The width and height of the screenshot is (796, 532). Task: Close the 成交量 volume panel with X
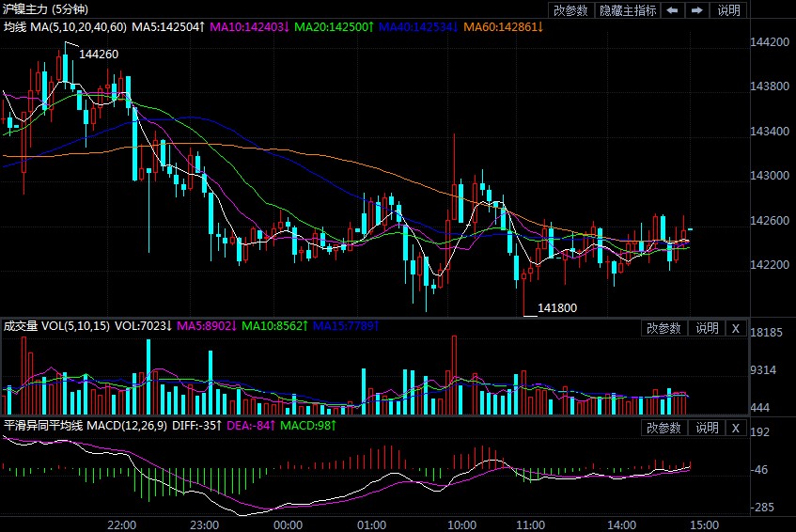pyautogui.click(x=736, y=328)
